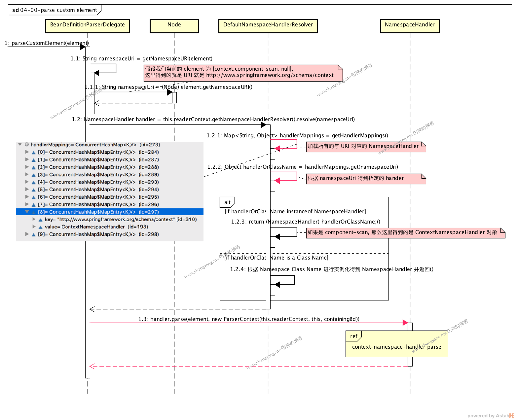Click the blue triangle icon beside entry [3]
Viewport: 516px width, 420px height.
(33, 175)
